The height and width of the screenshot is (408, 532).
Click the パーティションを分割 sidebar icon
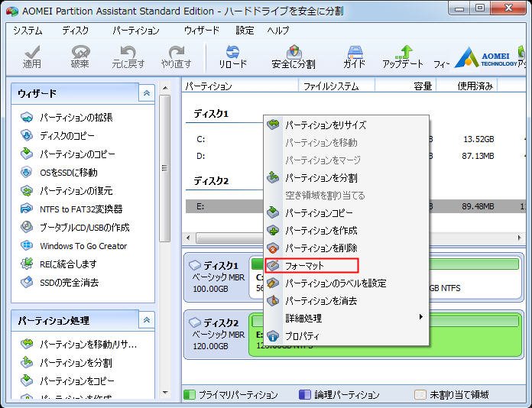tap(27, 363)
